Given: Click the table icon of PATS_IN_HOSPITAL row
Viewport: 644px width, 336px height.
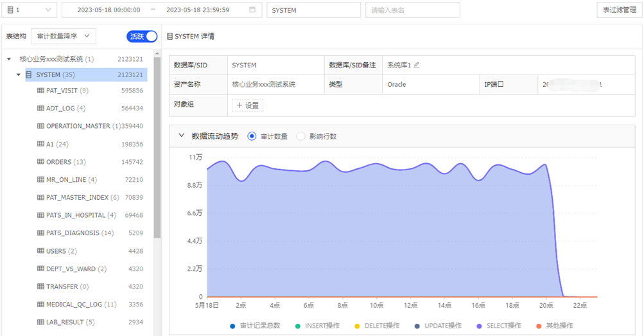Looking at the screenshot, I should tap(40, 215).
